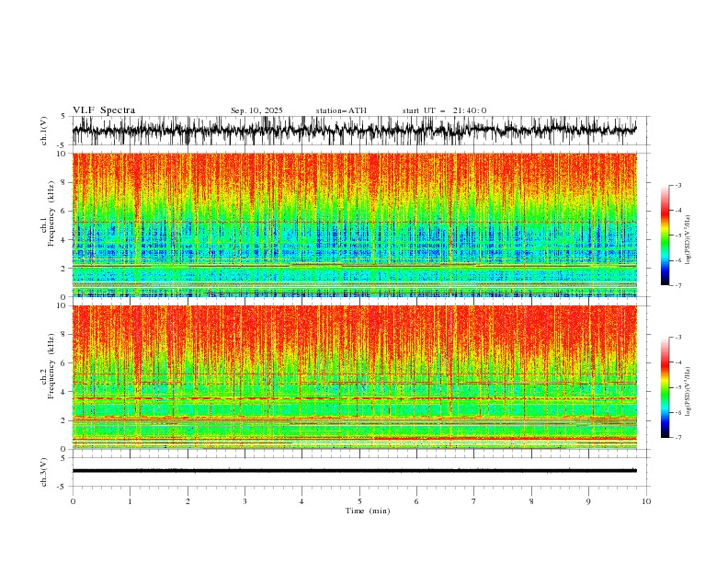Click the 'Time (min)' axis label
This screenshot has width=728, height=563.
[368, 511]
